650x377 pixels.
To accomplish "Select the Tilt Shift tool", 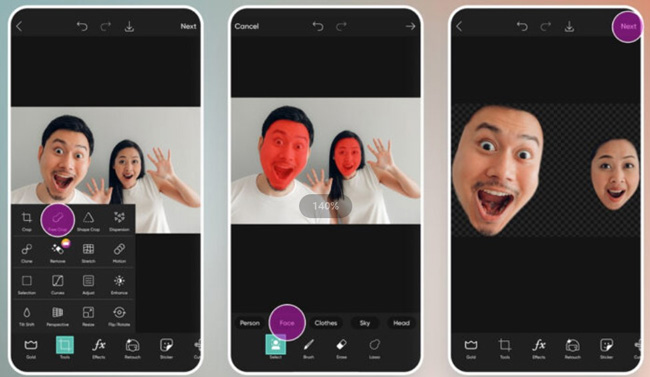I will [27, 316].
